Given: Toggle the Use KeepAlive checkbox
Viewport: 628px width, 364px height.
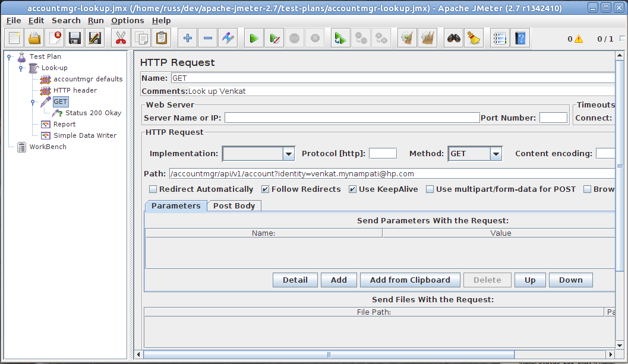Looking at the screenshot, I should click(352, 189).
